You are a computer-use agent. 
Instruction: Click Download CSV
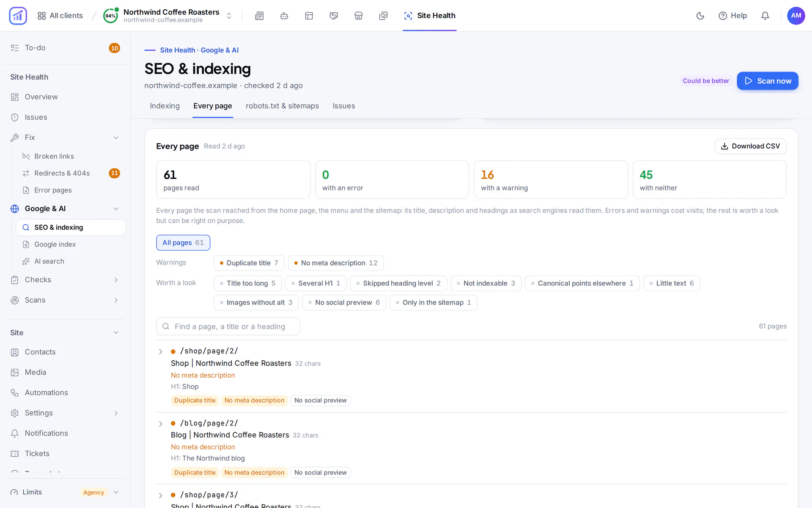click(750, 146)
